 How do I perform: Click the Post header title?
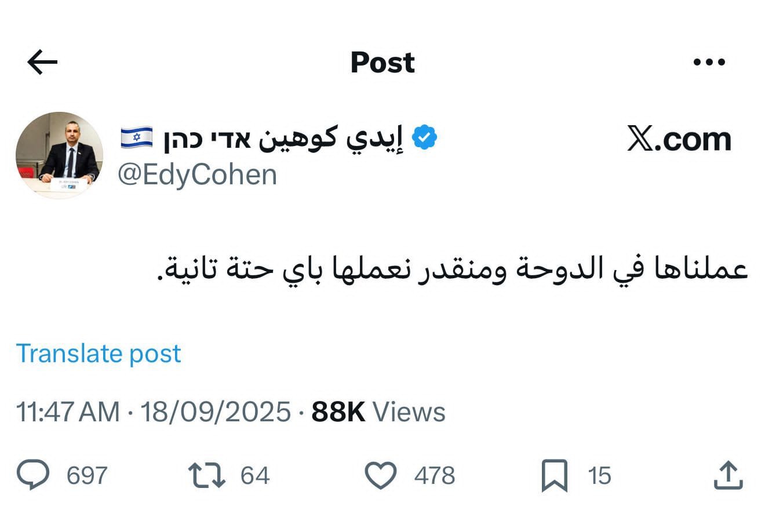[x=382, y=62]
